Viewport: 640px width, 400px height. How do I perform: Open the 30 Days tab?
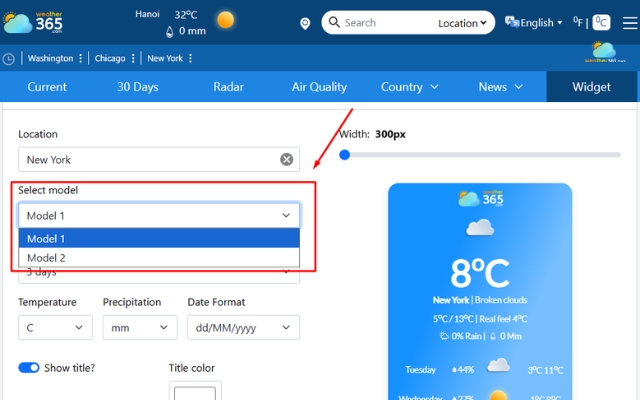(x=138, y=87)
